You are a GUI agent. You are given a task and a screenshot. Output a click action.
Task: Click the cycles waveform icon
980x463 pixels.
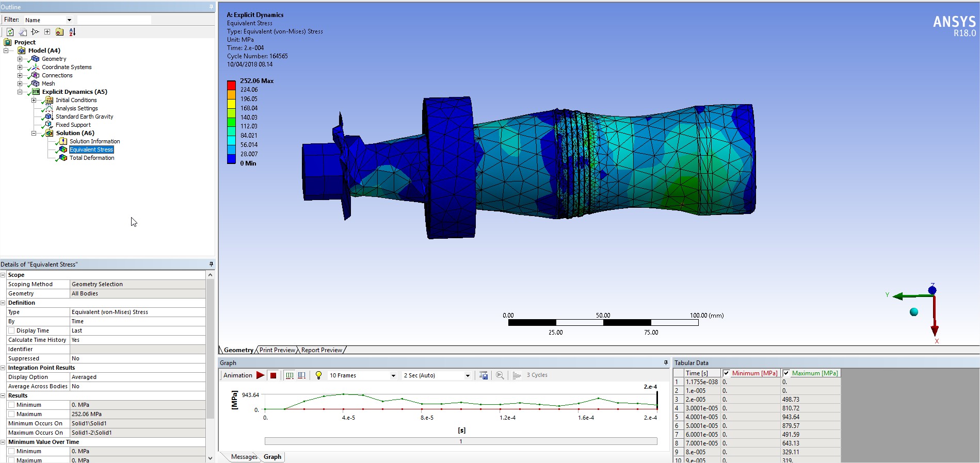click(x=517, y=375)
